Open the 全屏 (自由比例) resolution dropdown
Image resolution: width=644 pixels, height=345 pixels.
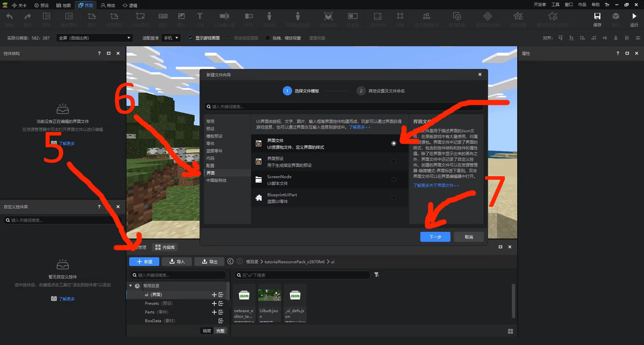click(94, 38)
